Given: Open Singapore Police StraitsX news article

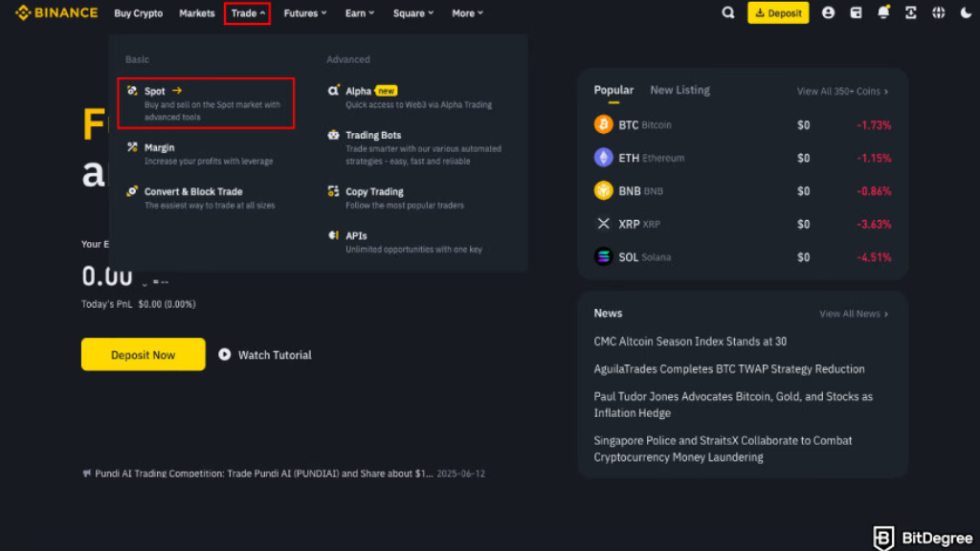Looking at the screenshot, I should 723,449.
